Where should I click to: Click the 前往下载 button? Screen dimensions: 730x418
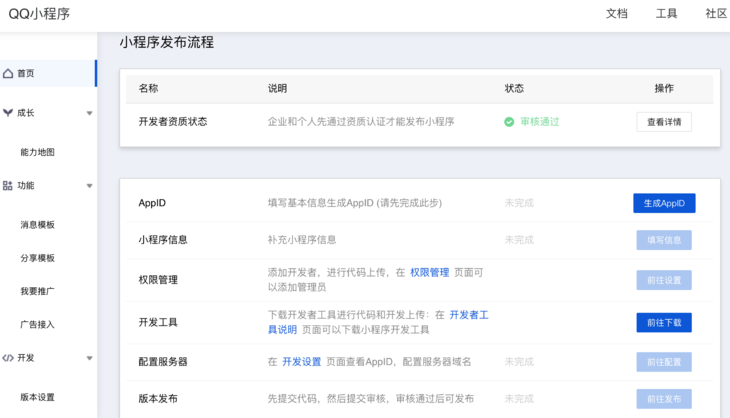[x=664, y=323]
